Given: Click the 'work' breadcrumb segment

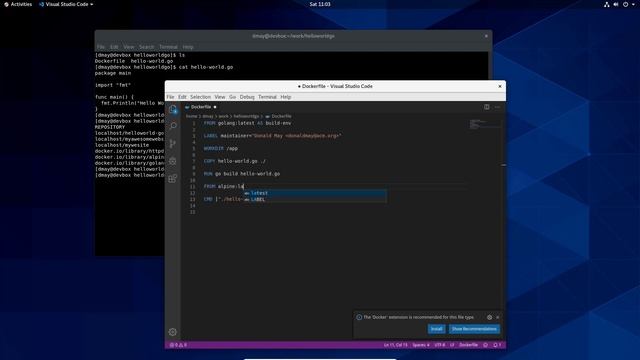Looking at the screenshot, I should tap(223, 116).
